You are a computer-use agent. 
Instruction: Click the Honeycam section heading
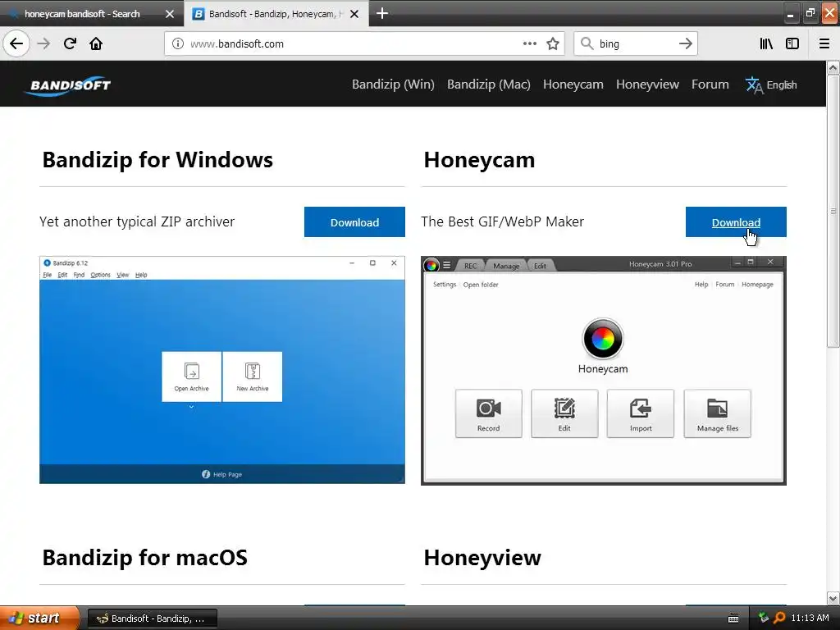tap(479, 160)
